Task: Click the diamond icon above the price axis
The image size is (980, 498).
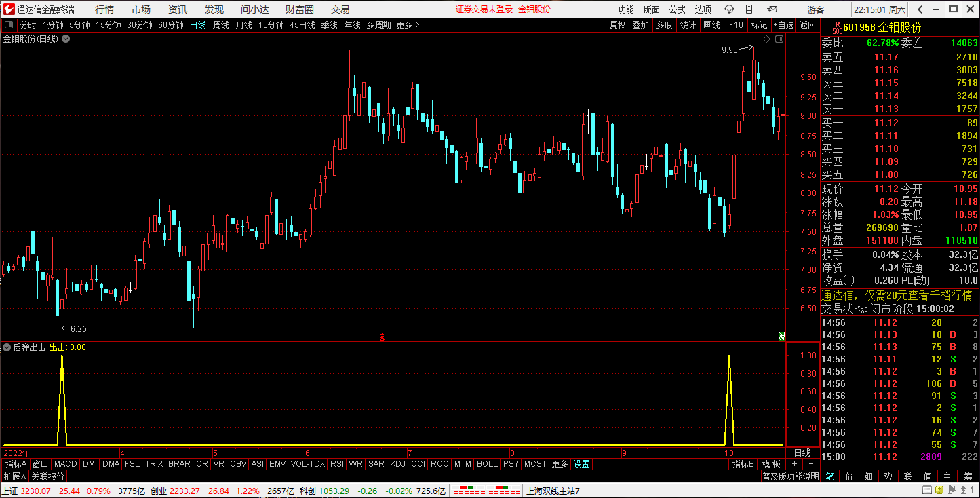Action: (x=766, y=39)
